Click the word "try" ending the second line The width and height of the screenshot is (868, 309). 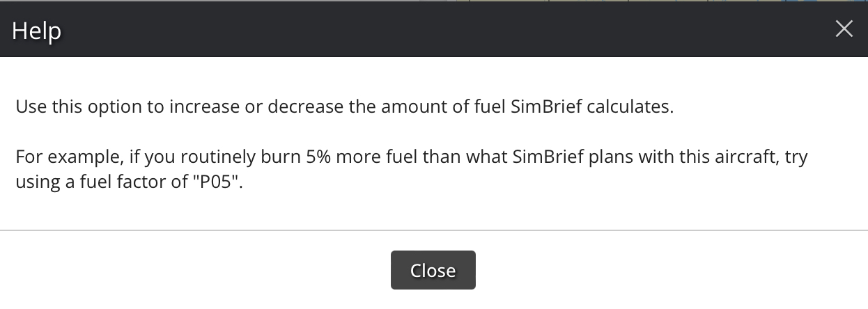click(796, 157)
